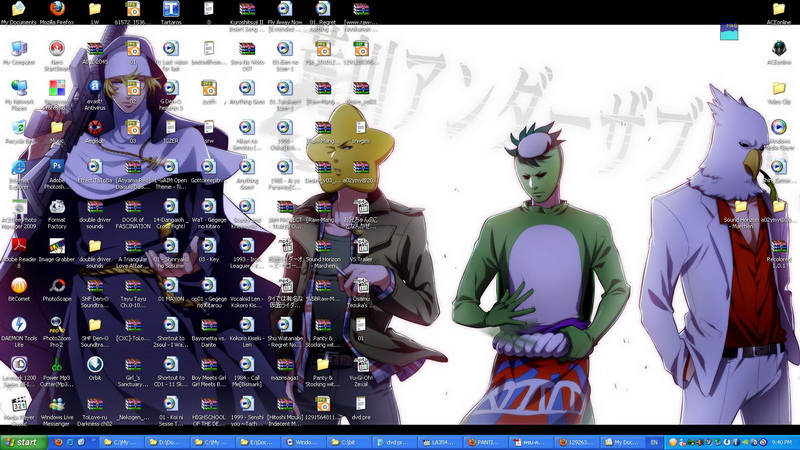Open DAEMON Tools Lite
Image resolution: width=800 pixels, height=450 pixels.
[19, 332]
